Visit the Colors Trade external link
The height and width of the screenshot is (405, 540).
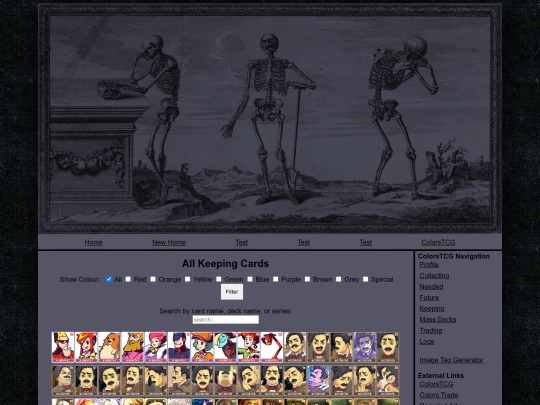439,395
